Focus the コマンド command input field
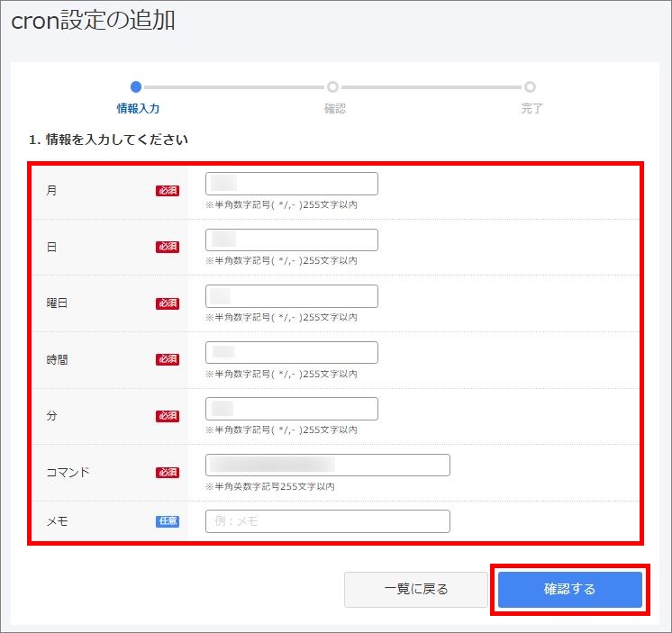The width and height of the screenshot is (672, 633). pos(328,466)
